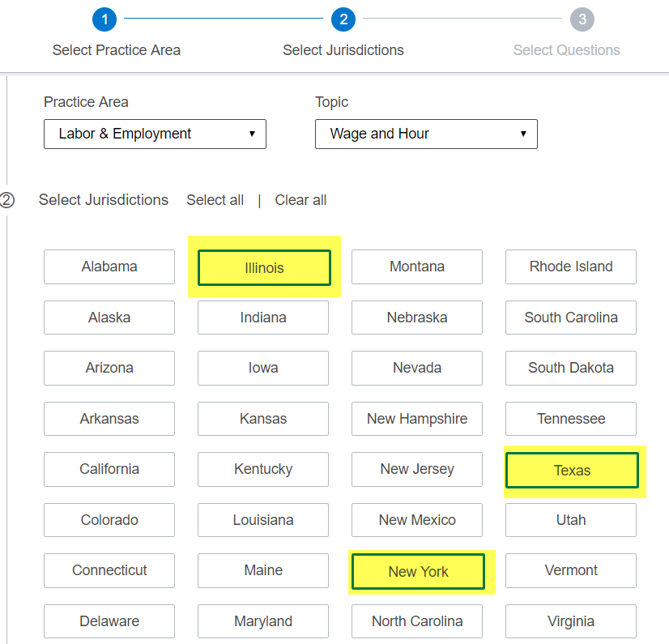Viewport: 669px width, 644px height.
Task: Click the Clear all link
Action: 300,200
